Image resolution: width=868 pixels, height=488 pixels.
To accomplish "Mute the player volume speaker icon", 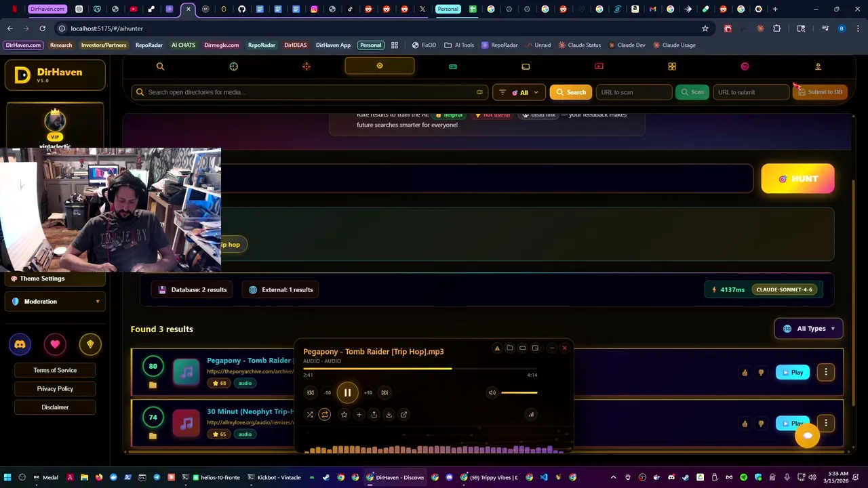I will click(x=492, y=392).
